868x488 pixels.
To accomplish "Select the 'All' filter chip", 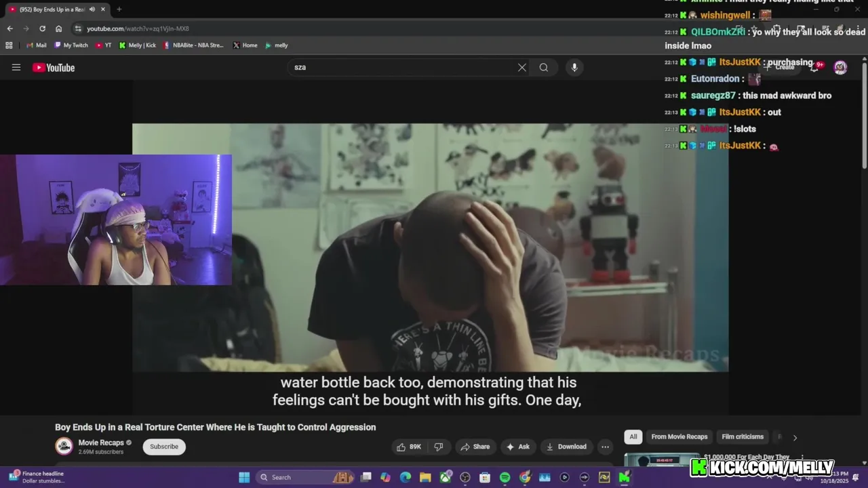I will [x=633, y=436].
